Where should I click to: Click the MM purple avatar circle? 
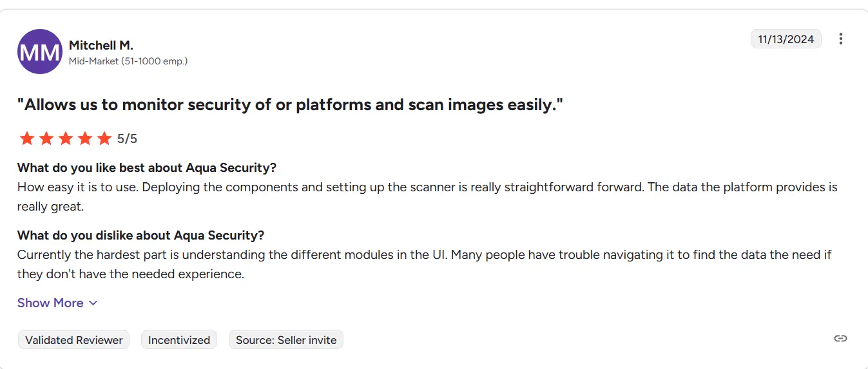click(40, 52)
